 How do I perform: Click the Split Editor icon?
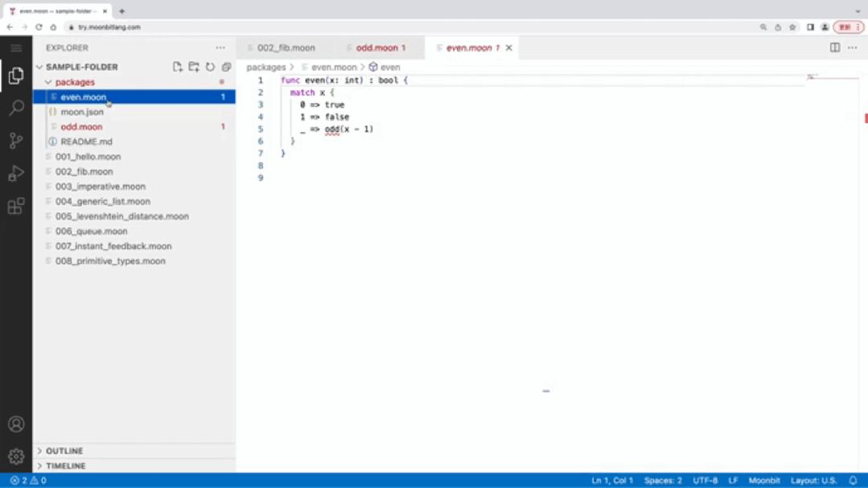pos(835,47)
